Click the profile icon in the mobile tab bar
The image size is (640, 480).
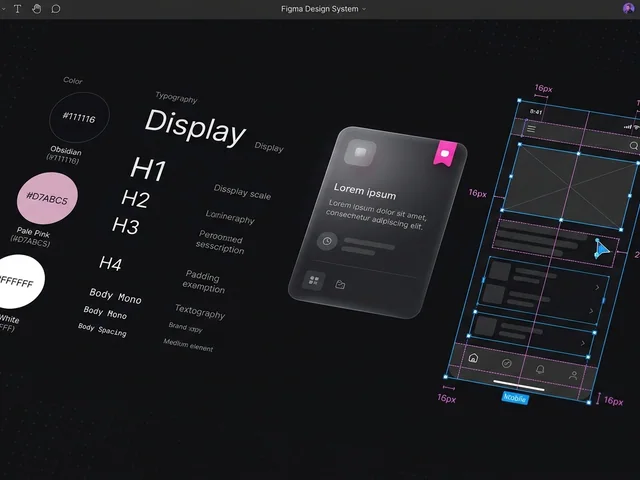(573, 375)
